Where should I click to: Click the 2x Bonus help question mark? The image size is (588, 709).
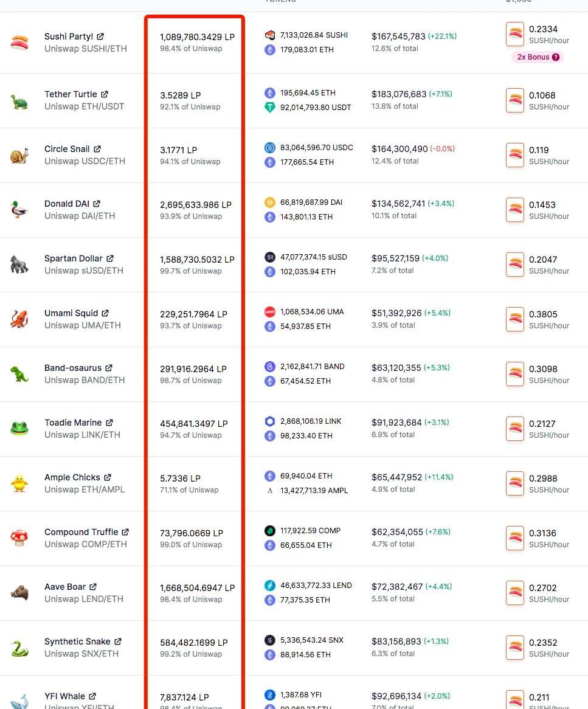(x=556, y=57)
